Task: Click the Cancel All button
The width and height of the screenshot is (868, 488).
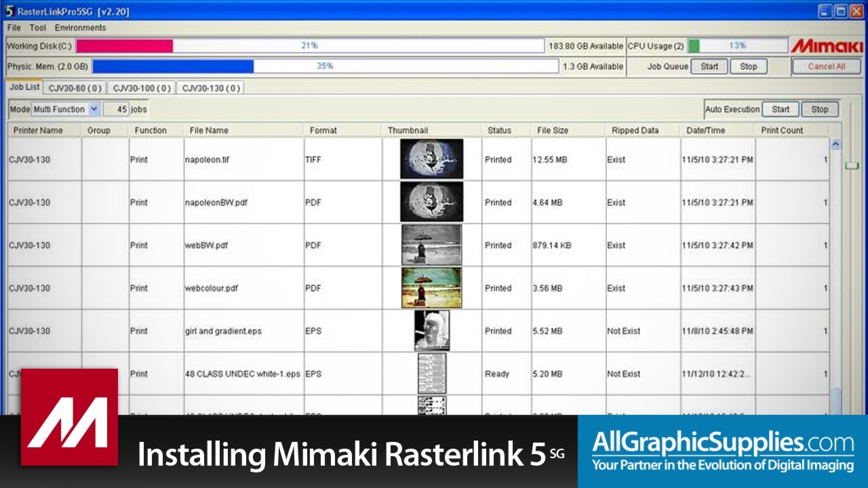Action: point(827,66)
